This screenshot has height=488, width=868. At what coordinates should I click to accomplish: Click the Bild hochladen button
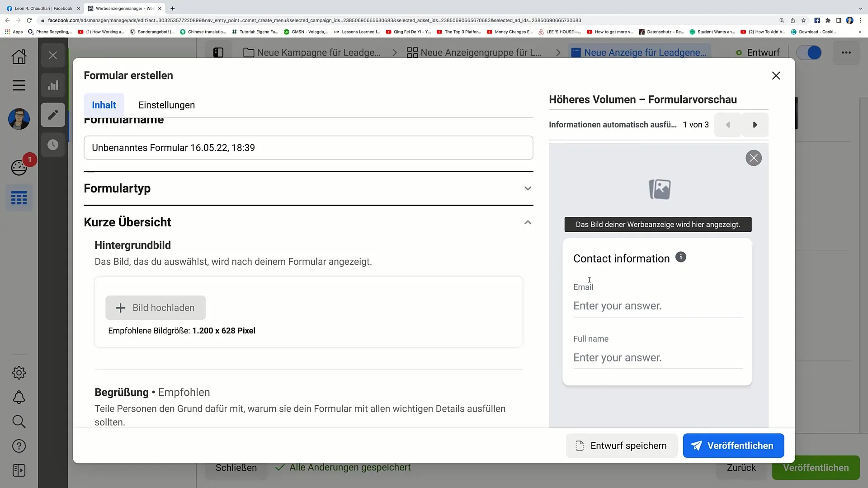point(156,308)
